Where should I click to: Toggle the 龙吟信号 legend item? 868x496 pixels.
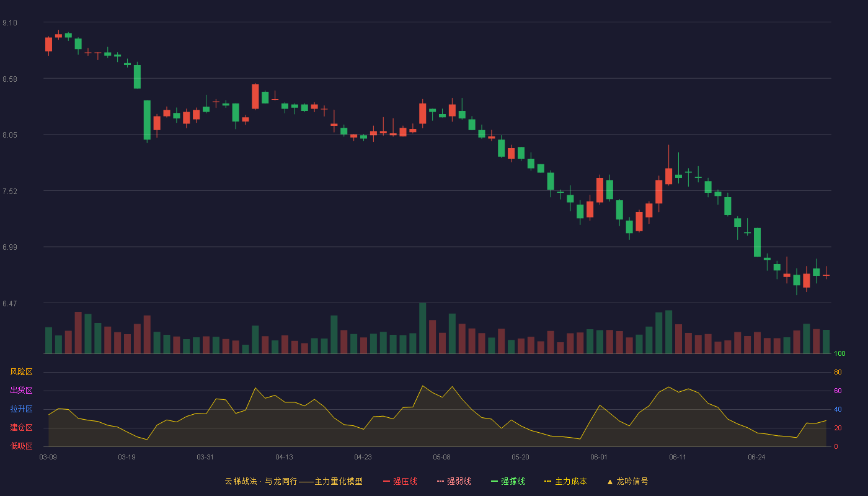[x=627, y=481]
